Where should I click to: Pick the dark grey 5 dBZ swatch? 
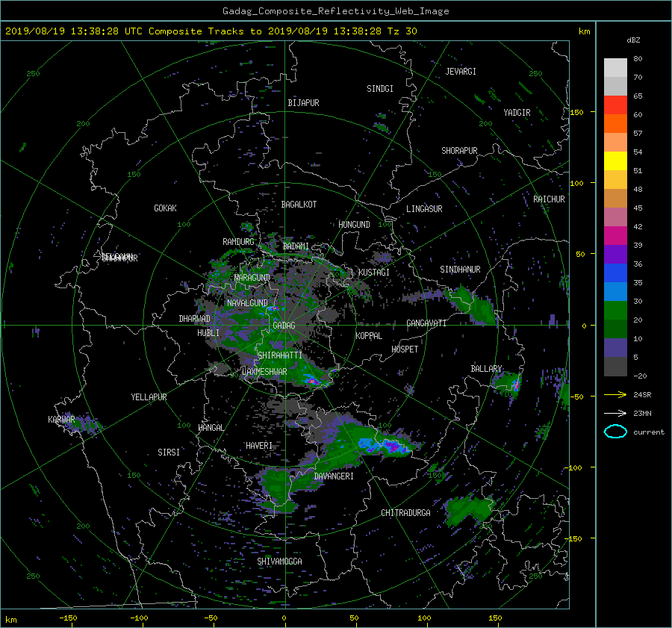tap(615, 366)
